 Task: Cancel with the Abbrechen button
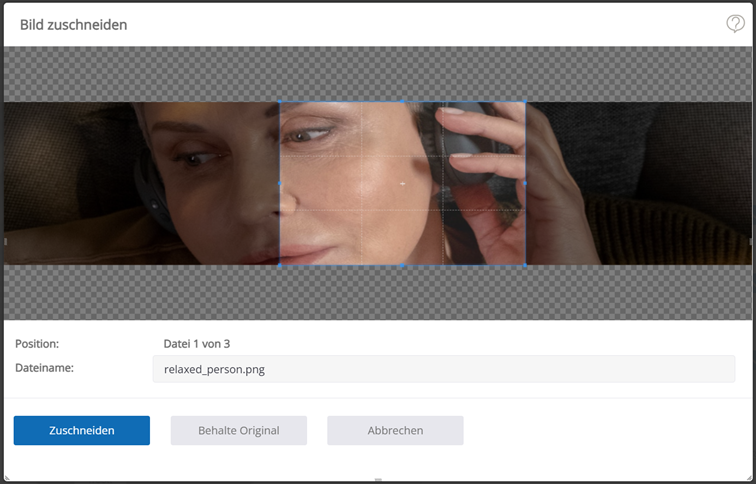[395, 430]
